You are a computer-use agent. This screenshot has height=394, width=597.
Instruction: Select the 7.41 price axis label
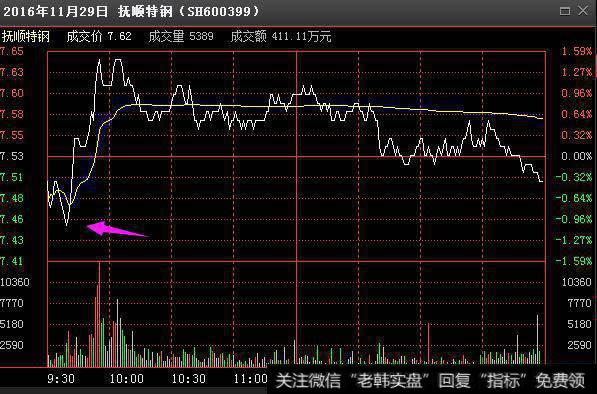point(12,261)
